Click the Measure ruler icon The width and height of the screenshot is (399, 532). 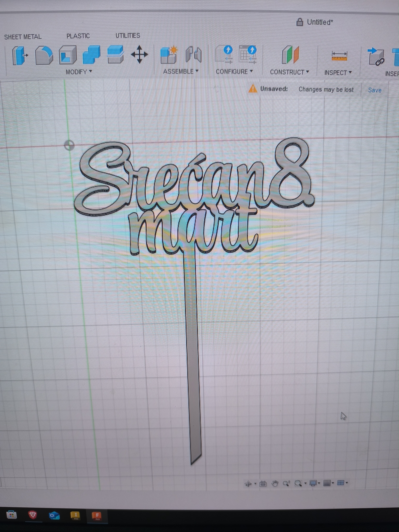coord(339,56)
